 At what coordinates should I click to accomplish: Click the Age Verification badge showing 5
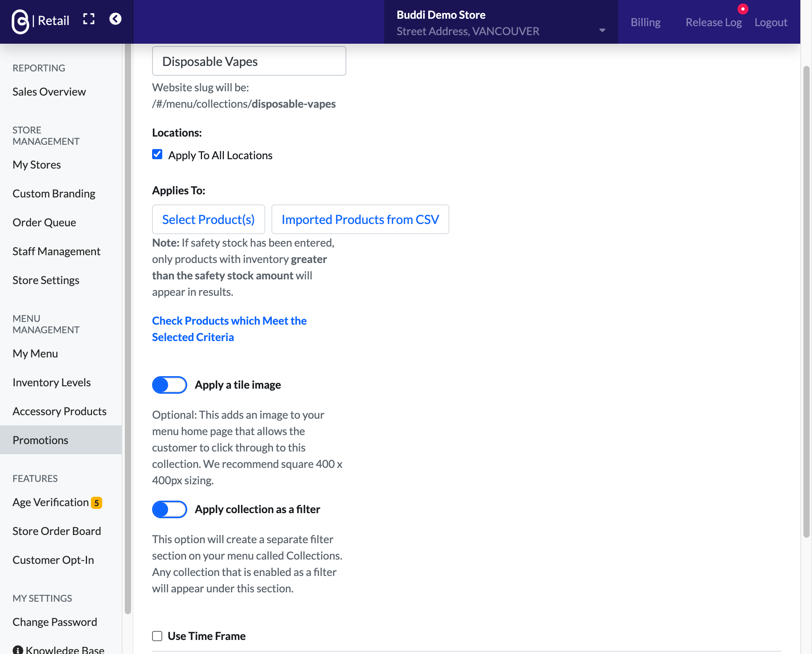point(96,503)
